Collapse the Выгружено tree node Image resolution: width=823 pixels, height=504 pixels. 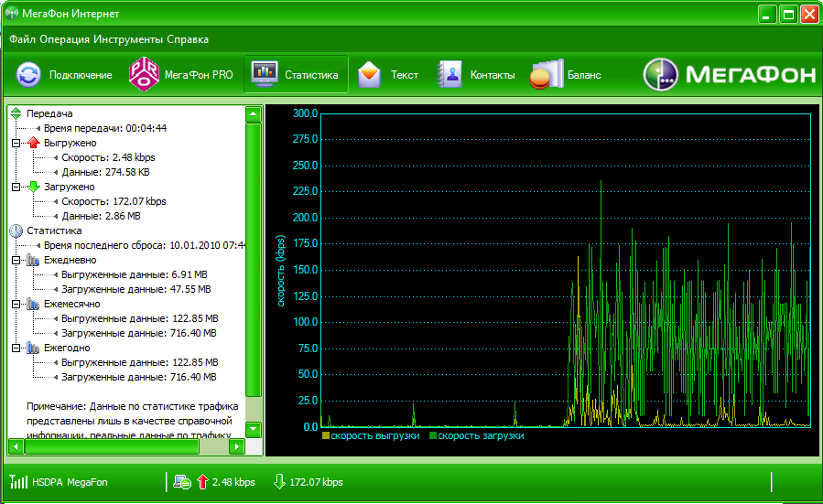pyautogui.click(x=16, y=143)
